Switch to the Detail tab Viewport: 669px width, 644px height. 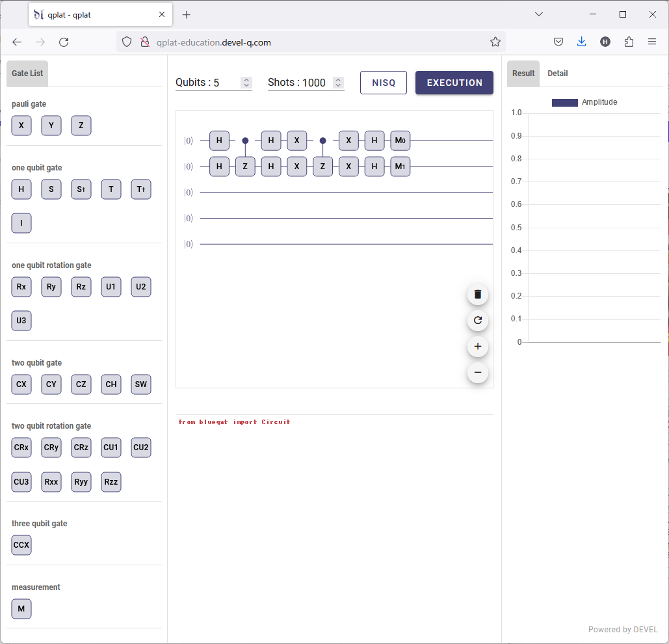coord(558,74)
